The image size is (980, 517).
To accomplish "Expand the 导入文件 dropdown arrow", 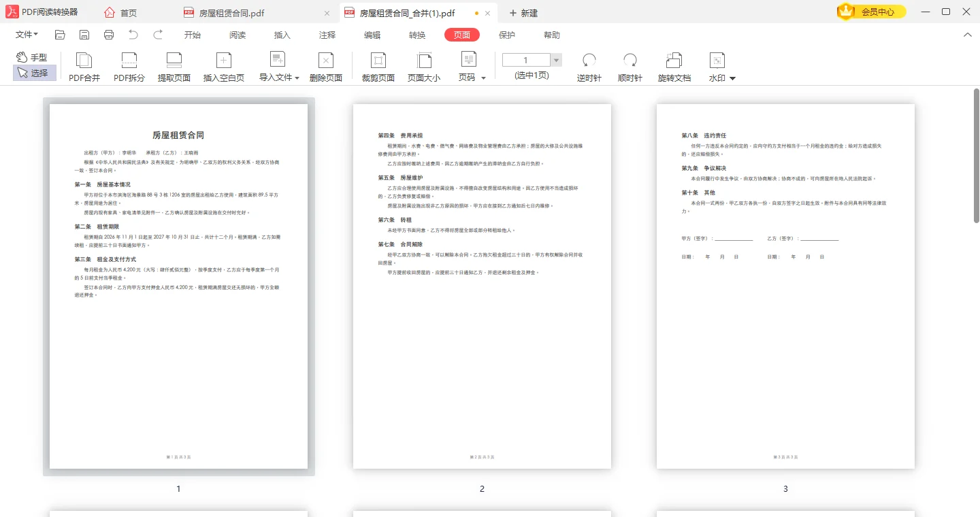I will click(x=297, y=78).
